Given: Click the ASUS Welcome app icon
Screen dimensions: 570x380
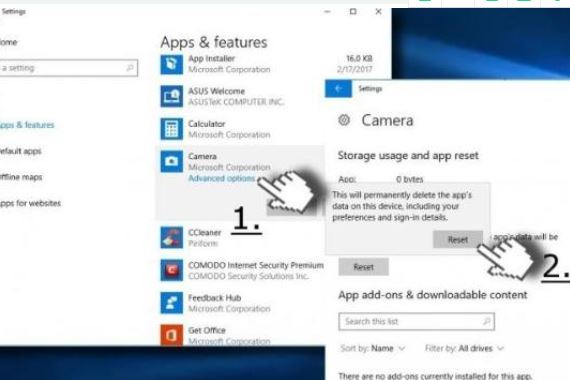Looking at the screenshot, I should (172, 96).
